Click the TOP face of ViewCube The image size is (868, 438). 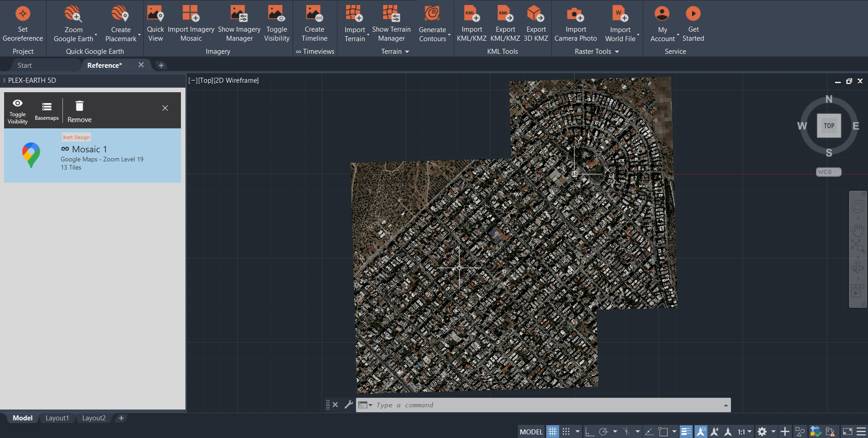(829, 126)
